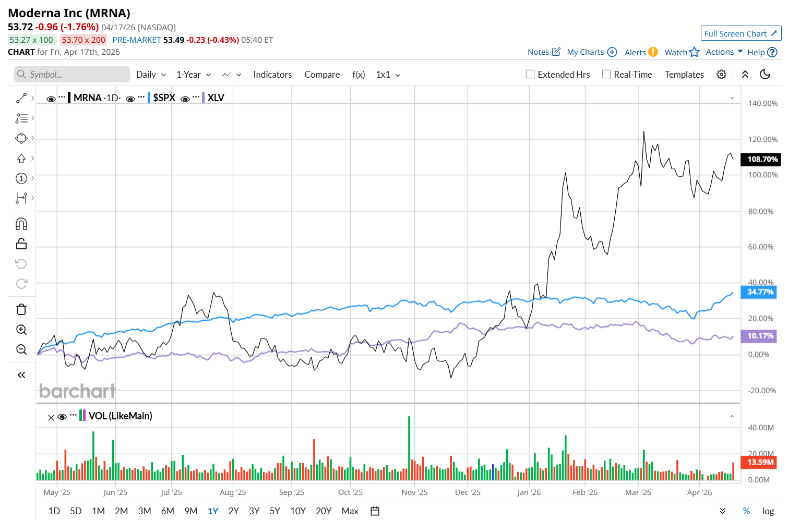Open chart settings gear
The width and height of the screenshot is (800, 532).
click(722, 75)
